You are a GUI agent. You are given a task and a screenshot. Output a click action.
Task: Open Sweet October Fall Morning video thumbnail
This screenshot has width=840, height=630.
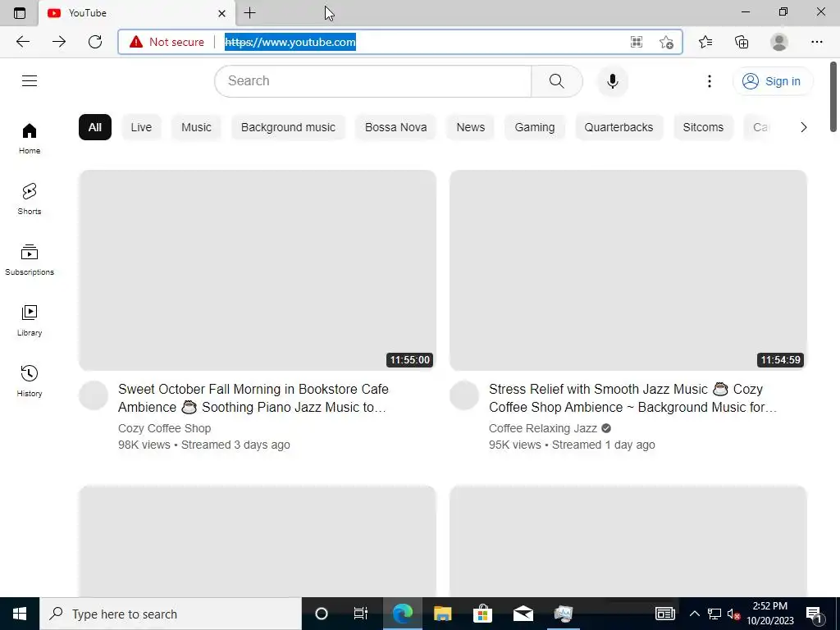click(257, 270)
